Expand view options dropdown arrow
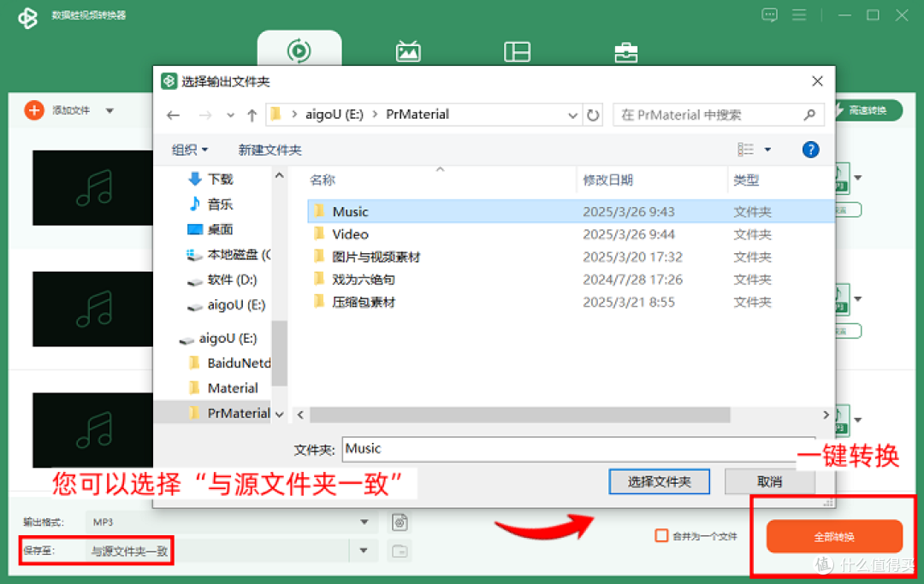Screen dimensions: 924x584 (767, 150)
